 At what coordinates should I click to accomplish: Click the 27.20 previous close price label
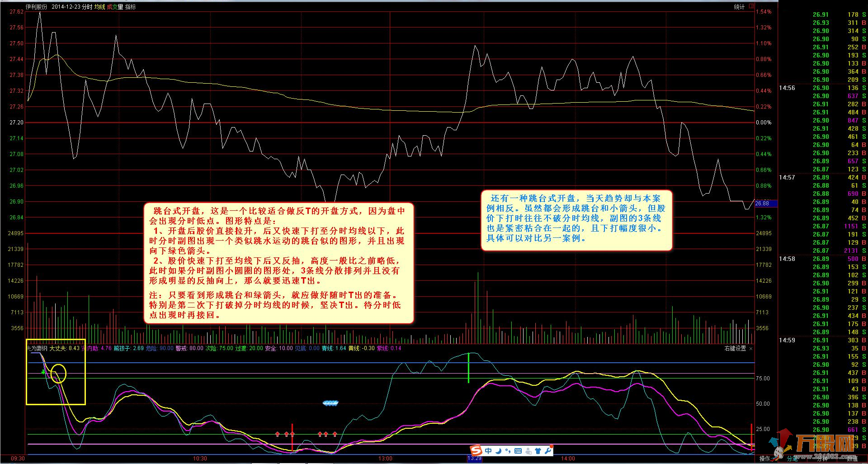[16, 123]
